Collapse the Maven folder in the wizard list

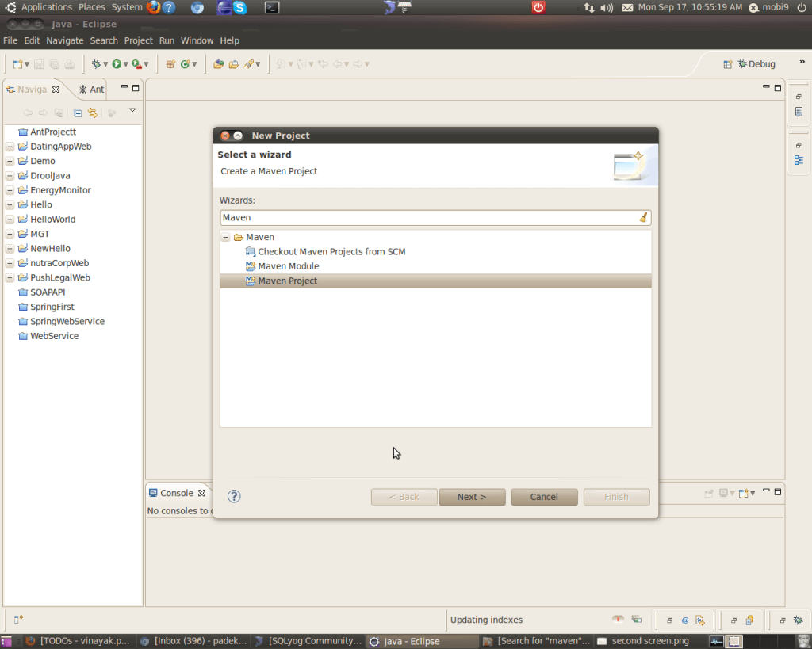click(x=225, y=236)
